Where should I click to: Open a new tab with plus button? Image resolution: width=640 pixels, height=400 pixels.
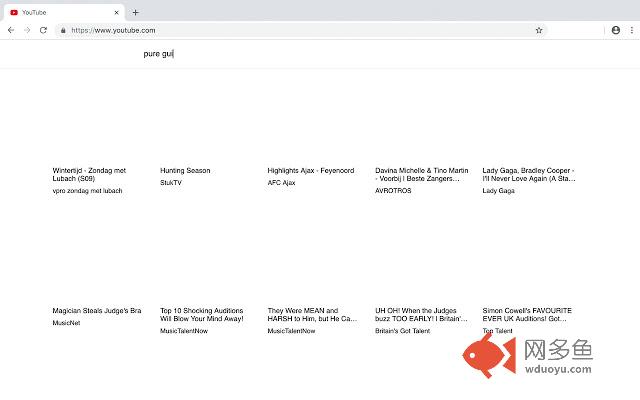pos(136,12)
